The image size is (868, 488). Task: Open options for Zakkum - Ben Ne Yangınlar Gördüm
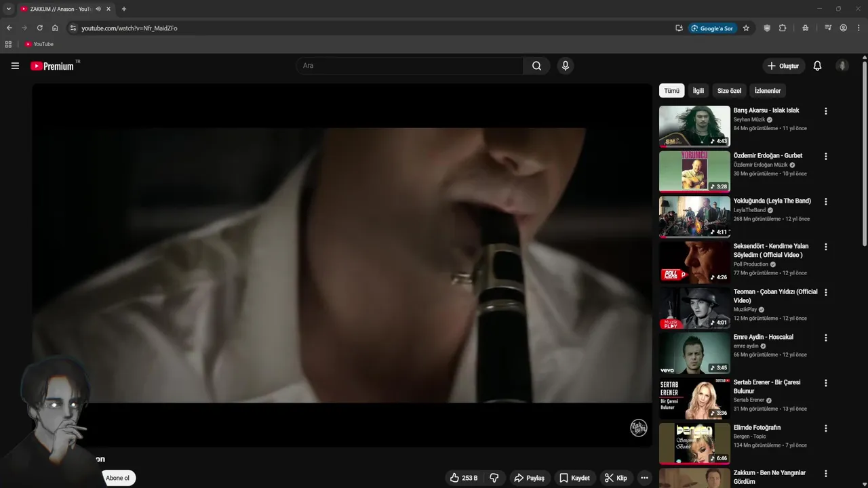[825, 474]
